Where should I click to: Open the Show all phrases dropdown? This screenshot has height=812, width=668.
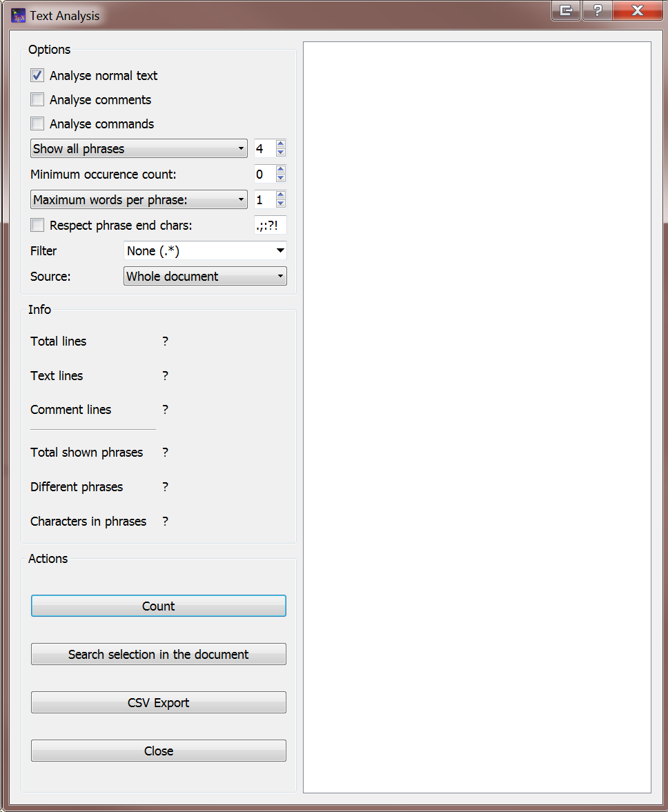tap(139, 148)
